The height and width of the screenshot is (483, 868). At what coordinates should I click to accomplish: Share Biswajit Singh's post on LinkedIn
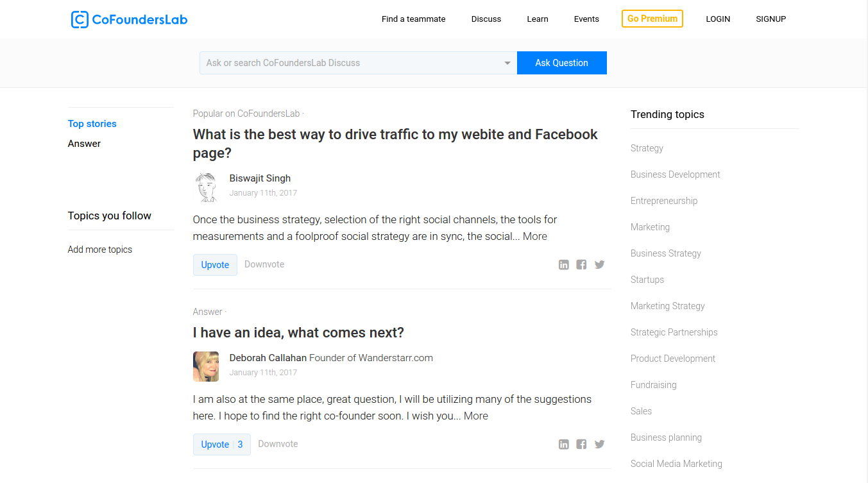(x=563, y=265)
